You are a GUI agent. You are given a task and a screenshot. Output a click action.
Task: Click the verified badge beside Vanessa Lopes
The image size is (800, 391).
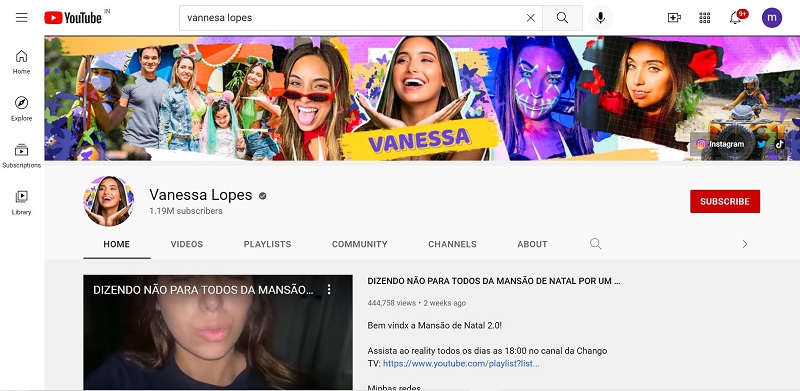click(x=262, y=196)
